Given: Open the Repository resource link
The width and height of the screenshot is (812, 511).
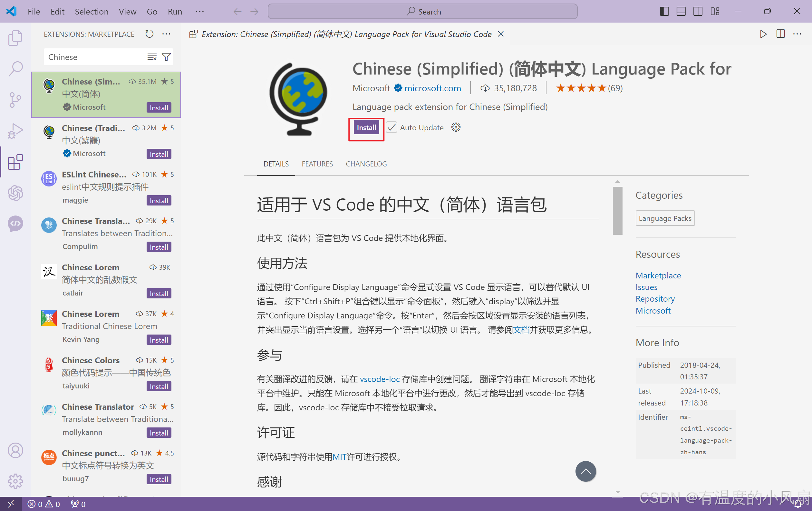Looking at the screenshot, I should click(x=655, y=299).
